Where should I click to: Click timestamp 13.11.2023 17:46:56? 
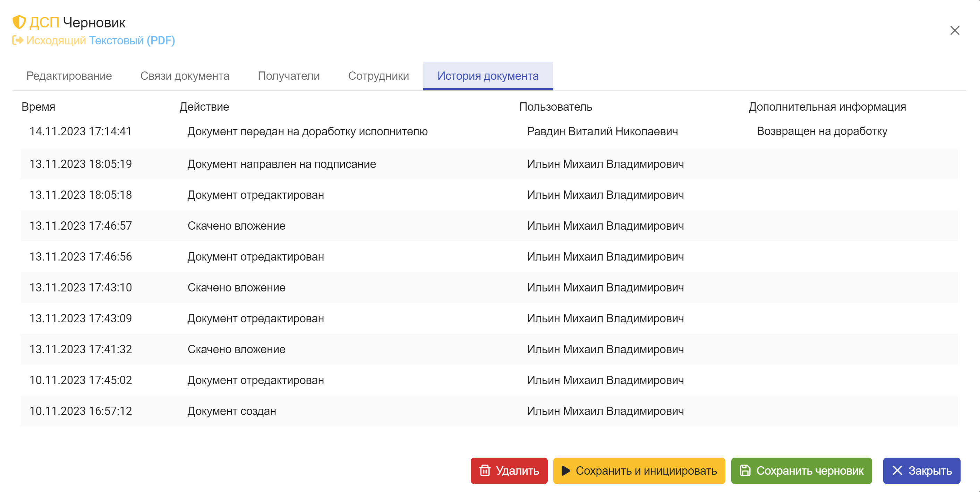pos(80,256)
